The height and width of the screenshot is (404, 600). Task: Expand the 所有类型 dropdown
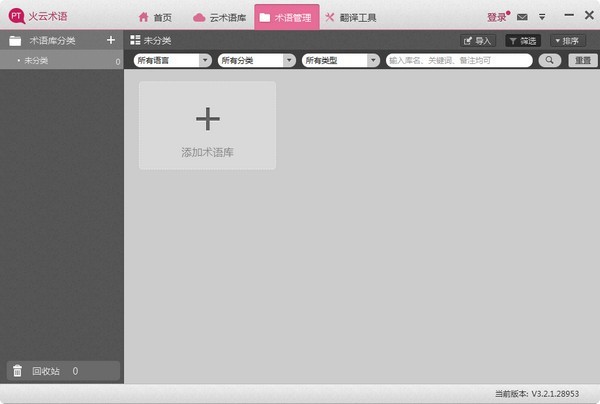[341, 60]
